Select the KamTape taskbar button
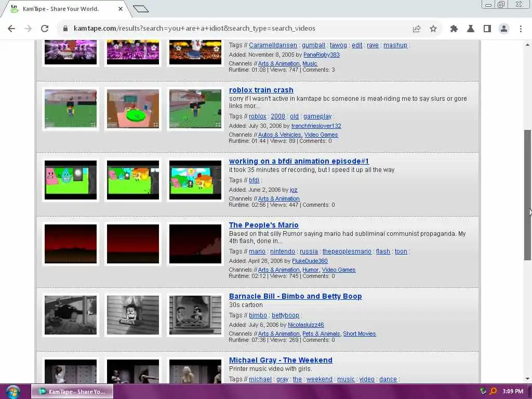This screenshot has width=532, height=399. click(72, 392)
